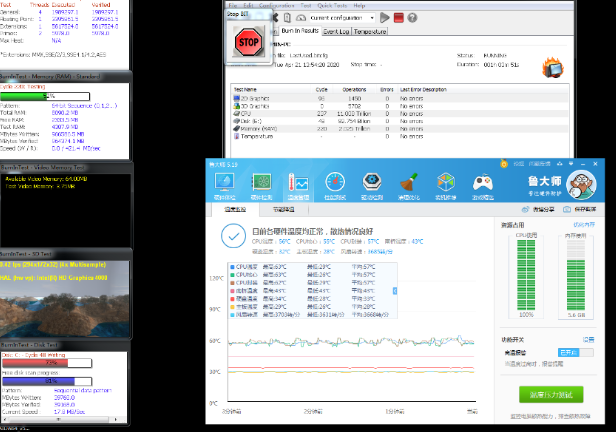Click the tools icon in BurnInTest toolbar
The image size is (616, 432).
click(275, 18)
